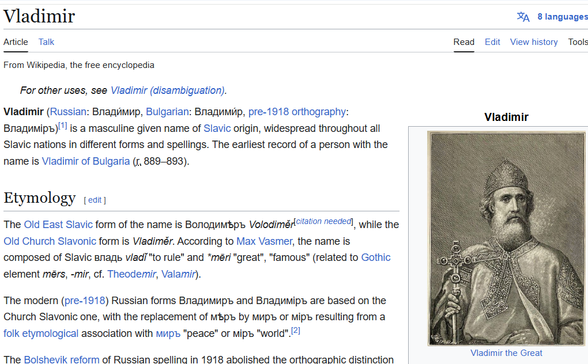This screenshot has height=364, width=588.
Task: Open the Old Church Slavonic link
Action: pos(50,241)
